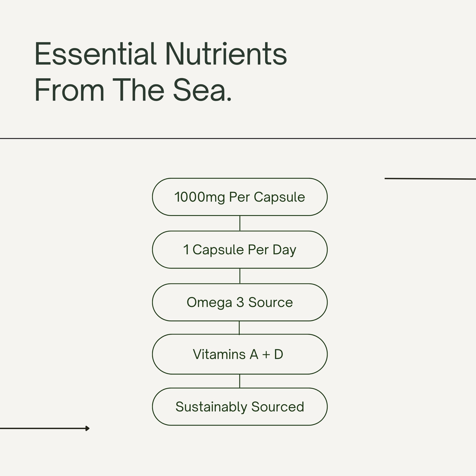
Task: Click the 'Sustainably Sourced' pill
Action: pyautogui.click(x=240, y=407)
